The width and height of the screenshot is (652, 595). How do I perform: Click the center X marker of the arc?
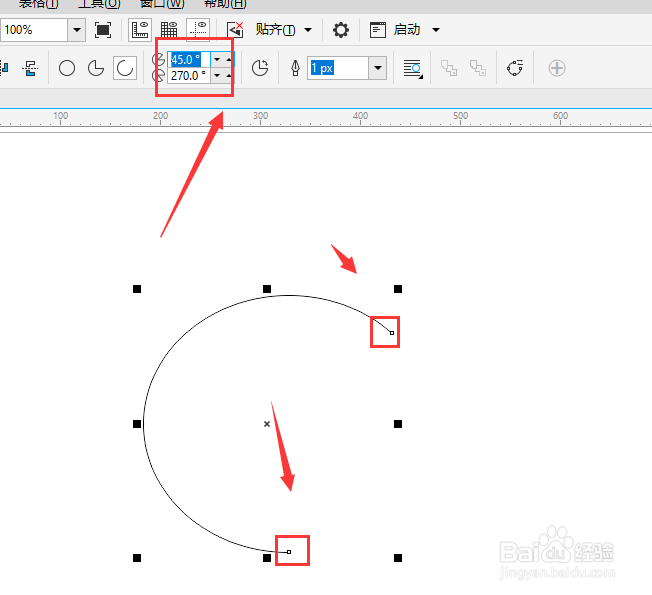click(267, 424)
